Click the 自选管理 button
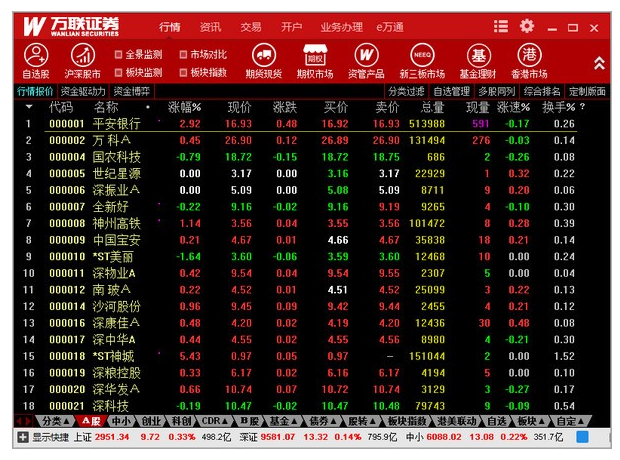The height and width of the screenshot is (460, 620). 452,91
